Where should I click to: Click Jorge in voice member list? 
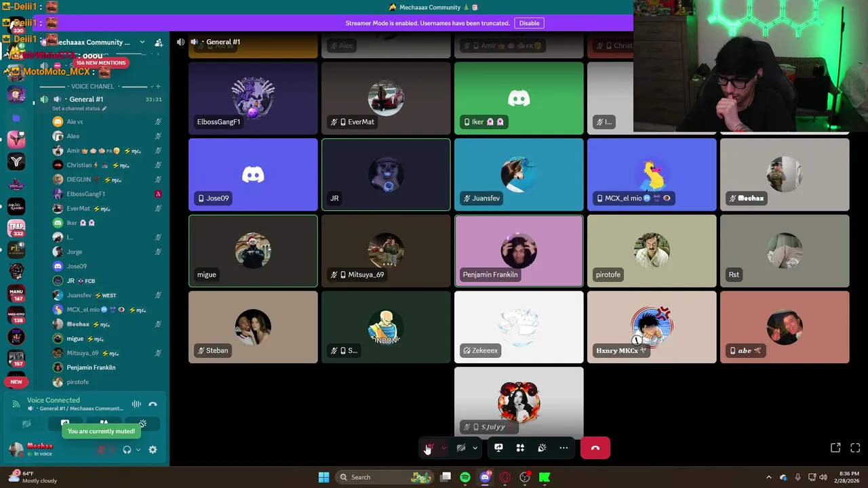(107, 252)
